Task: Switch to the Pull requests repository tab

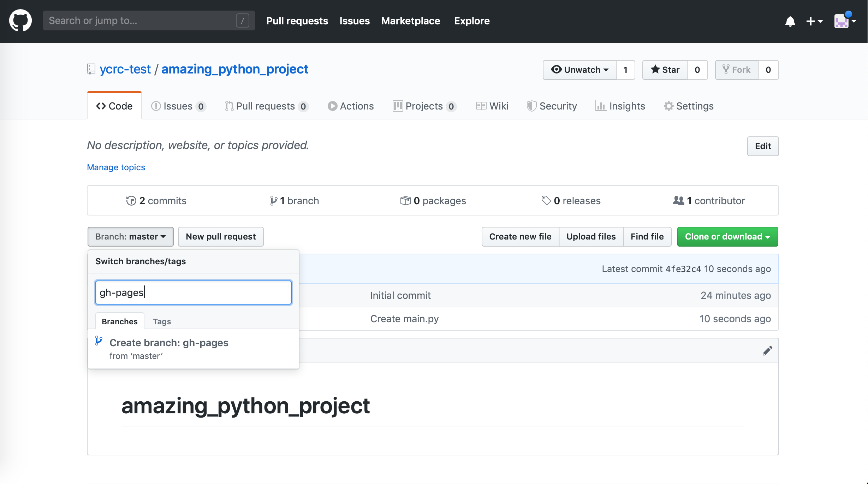Action: [x=267, y=106]
